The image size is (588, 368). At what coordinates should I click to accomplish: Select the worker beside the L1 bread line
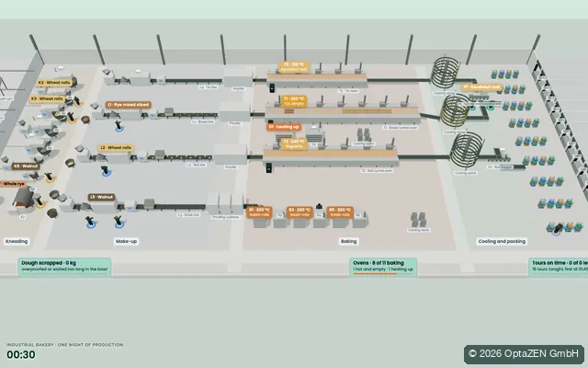coord(119,125)
